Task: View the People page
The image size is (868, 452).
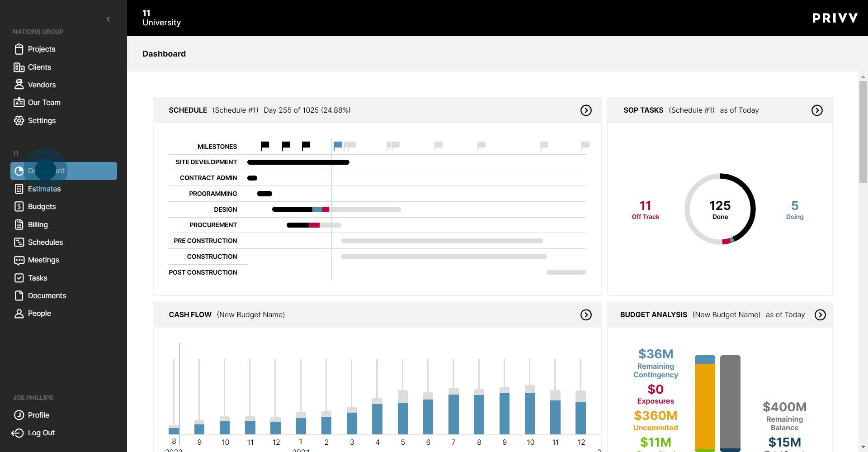Action: [39, 313]
